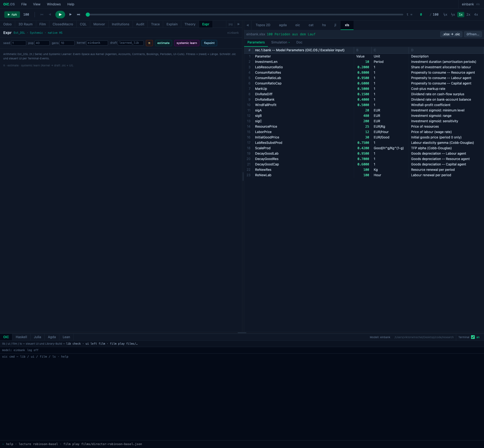Screen dimensions: 484x448
Task: Click the draft input field
Action: coord(131,43)
